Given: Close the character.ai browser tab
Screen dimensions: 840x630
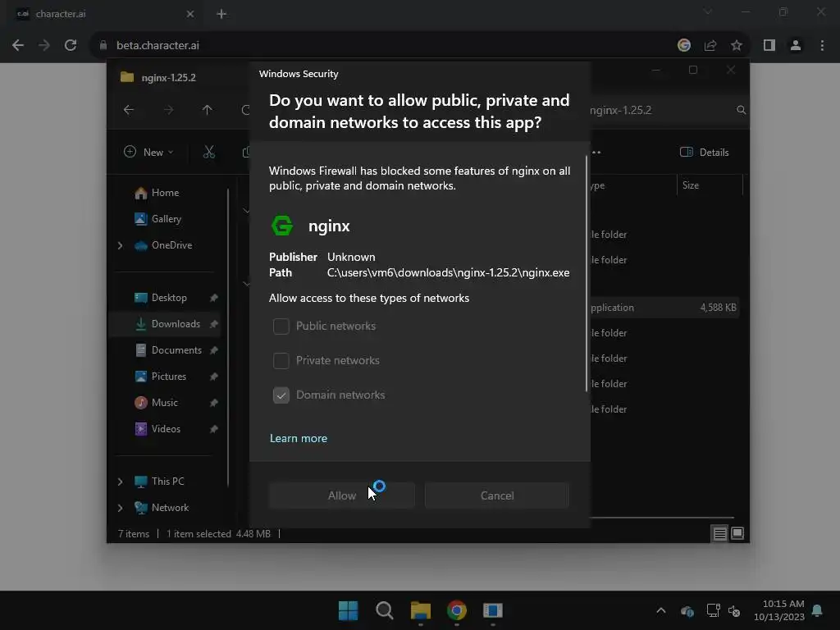Looking at the screenshot, I should coord(190,14).
